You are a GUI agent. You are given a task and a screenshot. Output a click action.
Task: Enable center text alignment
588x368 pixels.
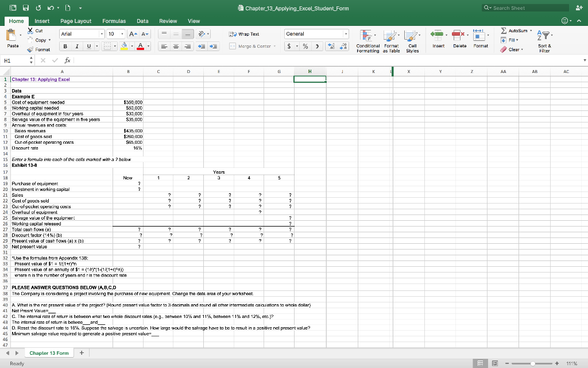175,45
